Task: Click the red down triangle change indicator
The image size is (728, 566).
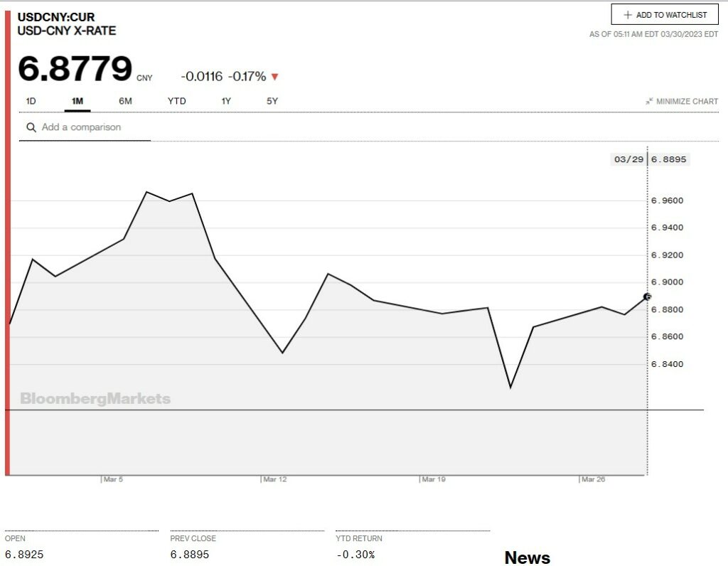Action: pyautogui.click(x=275, y=77)
